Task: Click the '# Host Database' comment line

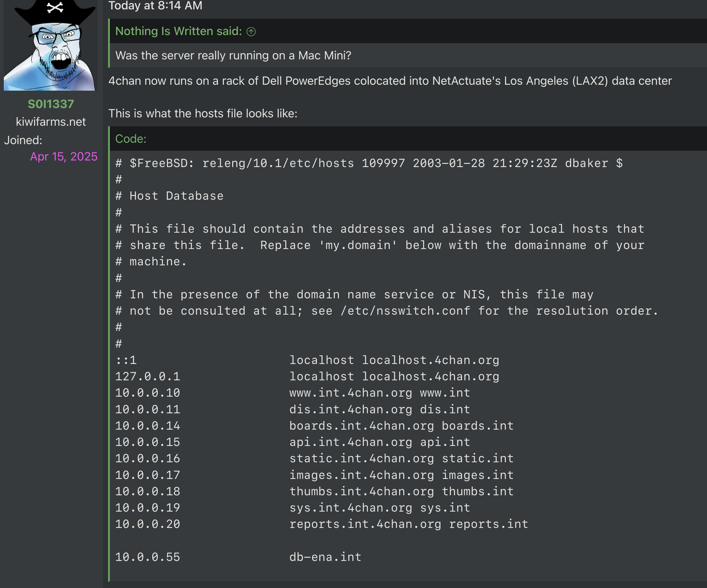Action: [170, 196]
